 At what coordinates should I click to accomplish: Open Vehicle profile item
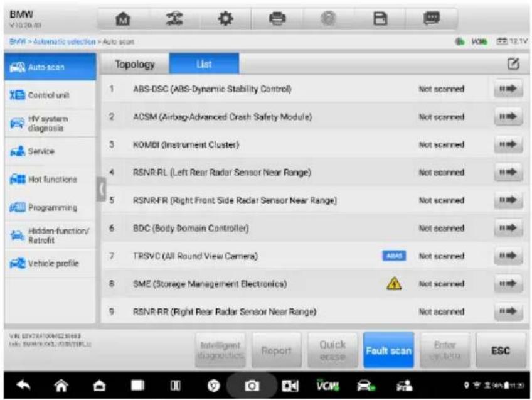50,263
